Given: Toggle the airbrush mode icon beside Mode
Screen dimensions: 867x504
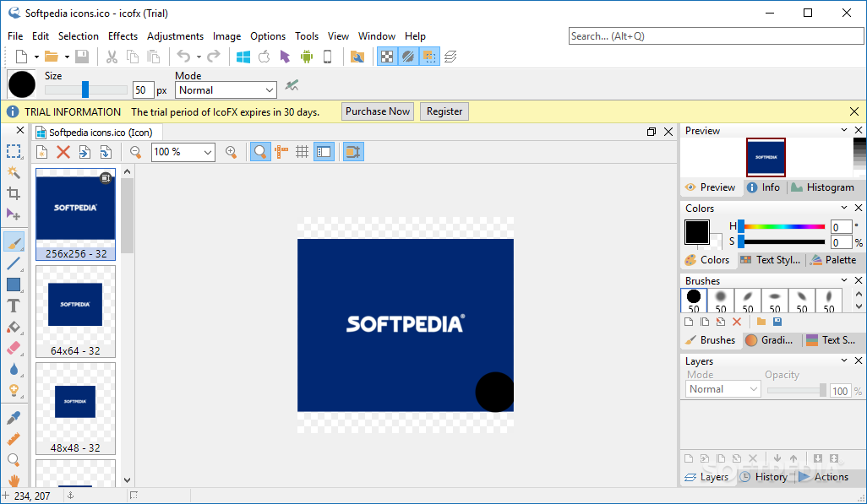Looking at the screenshot, I should [x=292, y=85].
